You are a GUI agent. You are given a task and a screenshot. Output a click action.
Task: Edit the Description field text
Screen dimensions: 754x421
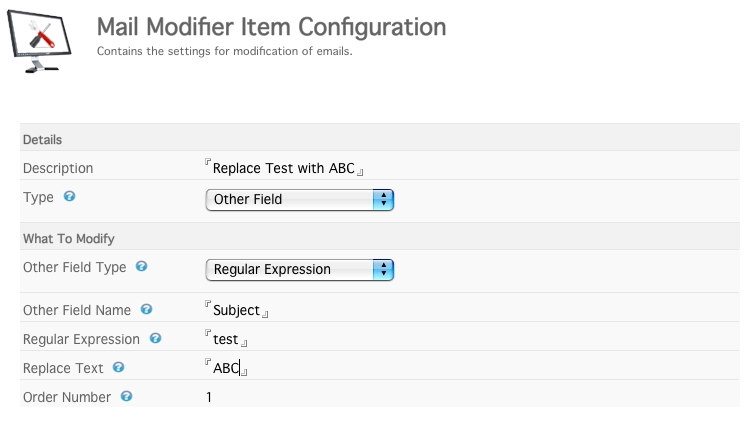pyautogui.click(x=284, y=168)
